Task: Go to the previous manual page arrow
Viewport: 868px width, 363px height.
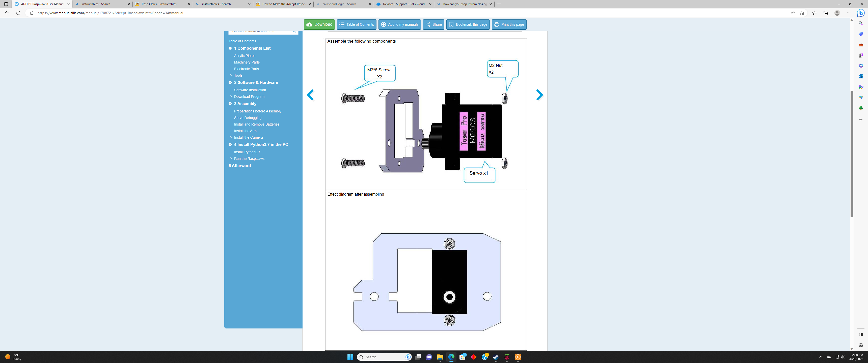Action: [310, 95]
